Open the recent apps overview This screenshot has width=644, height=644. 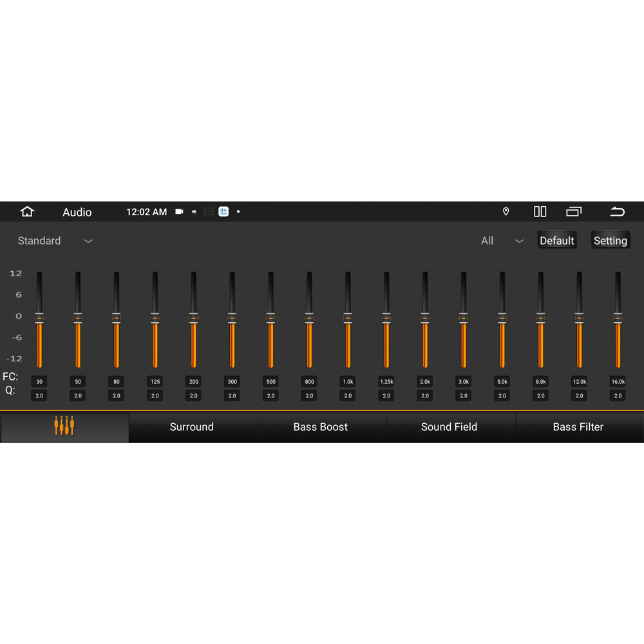(574, 212)
